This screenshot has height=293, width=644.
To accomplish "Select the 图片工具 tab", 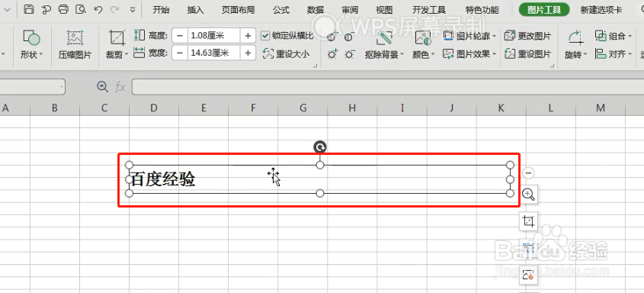I will tap(544, 10).
